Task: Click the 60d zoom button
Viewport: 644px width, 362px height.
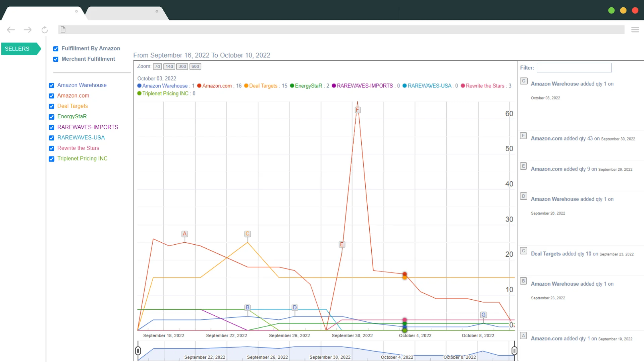Action: (195, 66)
